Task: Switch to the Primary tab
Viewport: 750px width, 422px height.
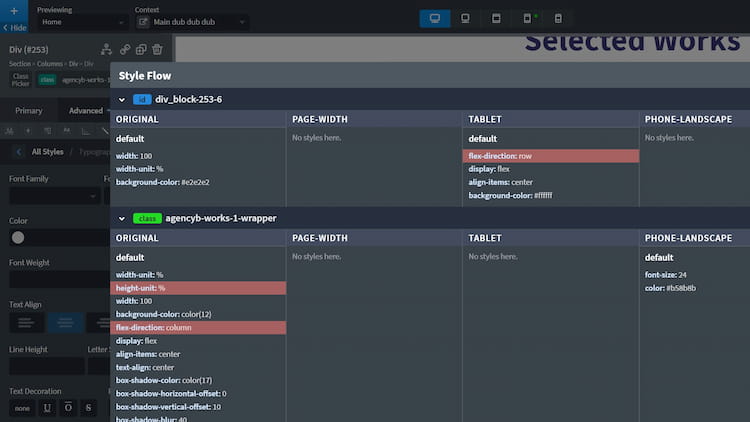Action: click(x=29, y=111)
